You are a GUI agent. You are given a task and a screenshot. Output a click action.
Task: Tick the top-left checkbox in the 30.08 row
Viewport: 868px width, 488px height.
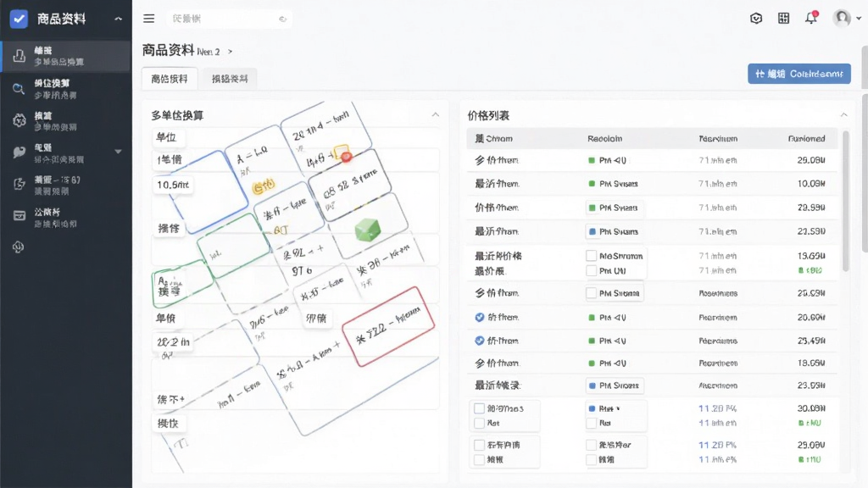coord(480,408)
